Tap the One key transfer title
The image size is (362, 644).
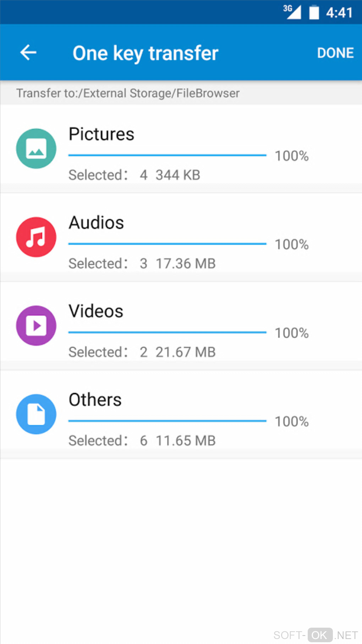tap(145, 53)
